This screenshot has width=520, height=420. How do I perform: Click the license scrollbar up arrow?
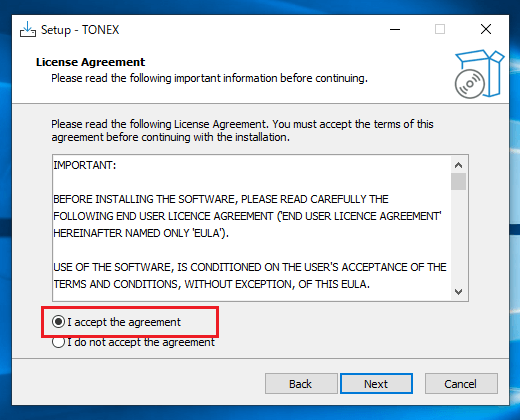[x=458, y=165]
